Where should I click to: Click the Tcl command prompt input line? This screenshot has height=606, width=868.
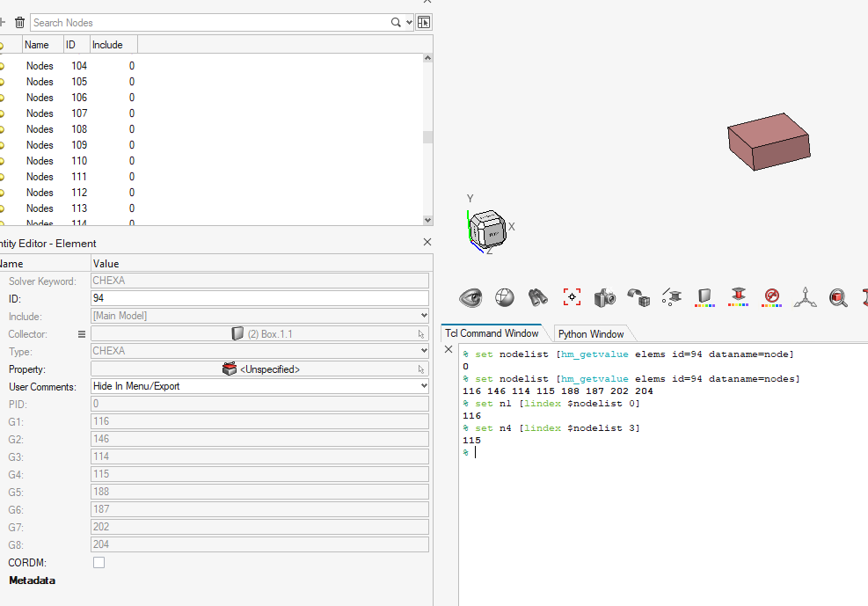[x=663, y=453]
